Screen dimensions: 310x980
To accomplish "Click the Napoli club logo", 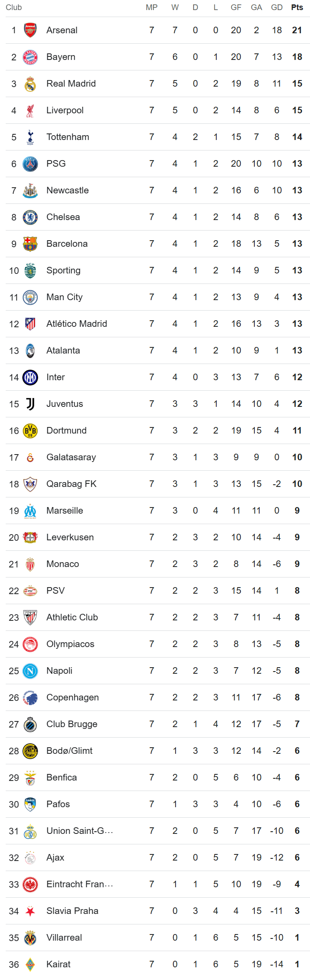I will [30, 671].
